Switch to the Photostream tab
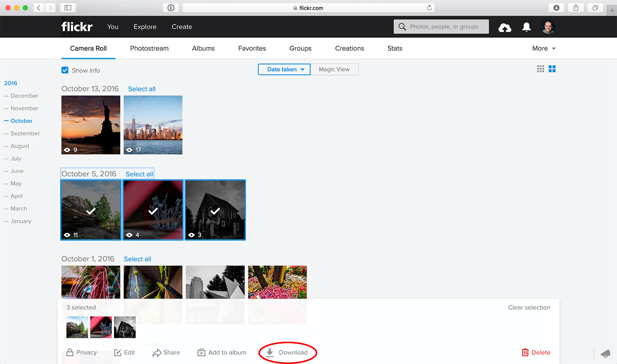617x364 pixels. coord(149,48)
